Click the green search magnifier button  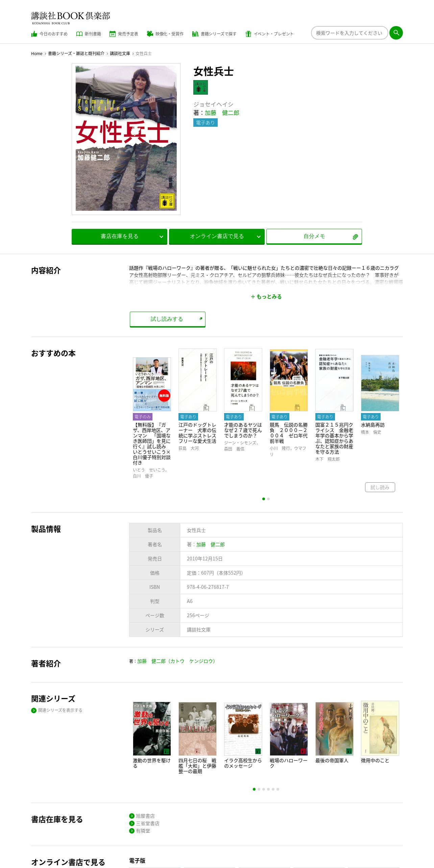click(396, 33)
